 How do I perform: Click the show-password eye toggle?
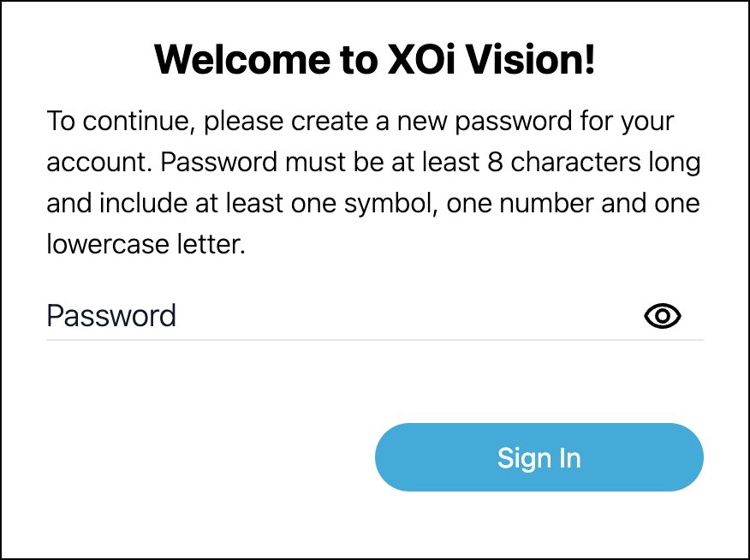click(662, 317)
